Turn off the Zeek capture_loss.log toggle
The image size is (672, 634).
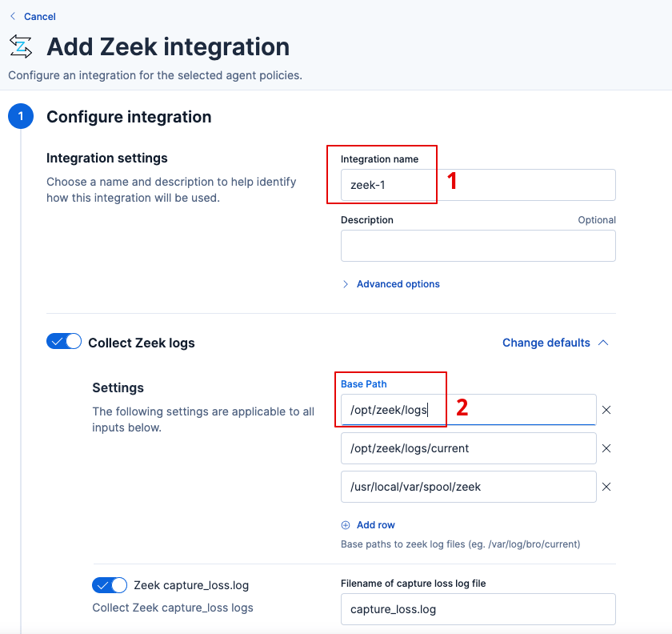pos(110,585)
